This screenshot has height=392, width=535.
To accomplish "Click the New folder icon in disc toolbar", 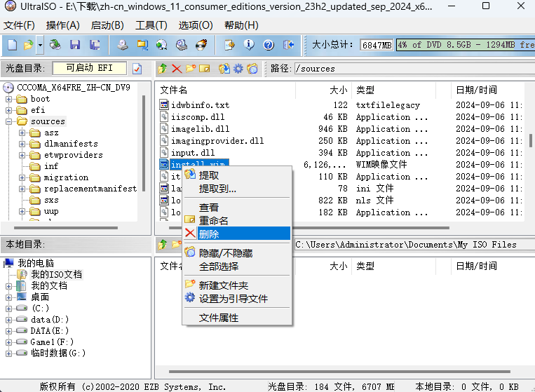I will 191,69.
